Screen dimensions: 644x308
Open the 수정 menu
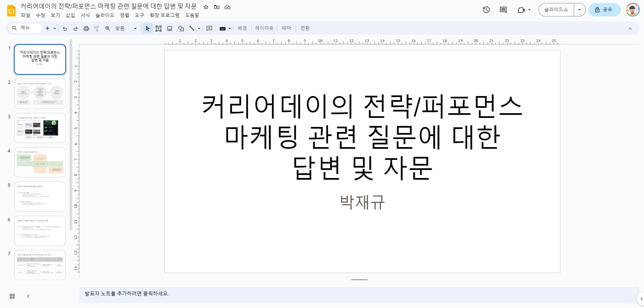click(x=40, y=15)
